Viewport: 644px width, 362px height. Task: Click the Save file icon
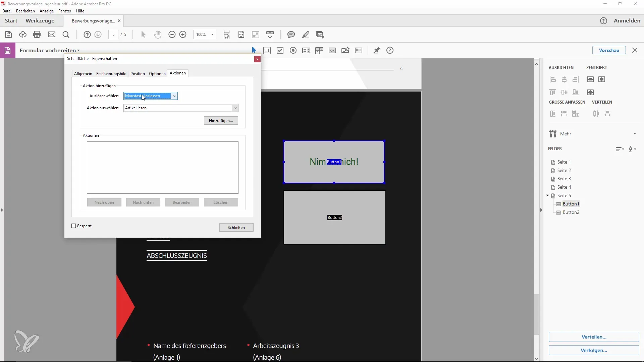(8, 35)
